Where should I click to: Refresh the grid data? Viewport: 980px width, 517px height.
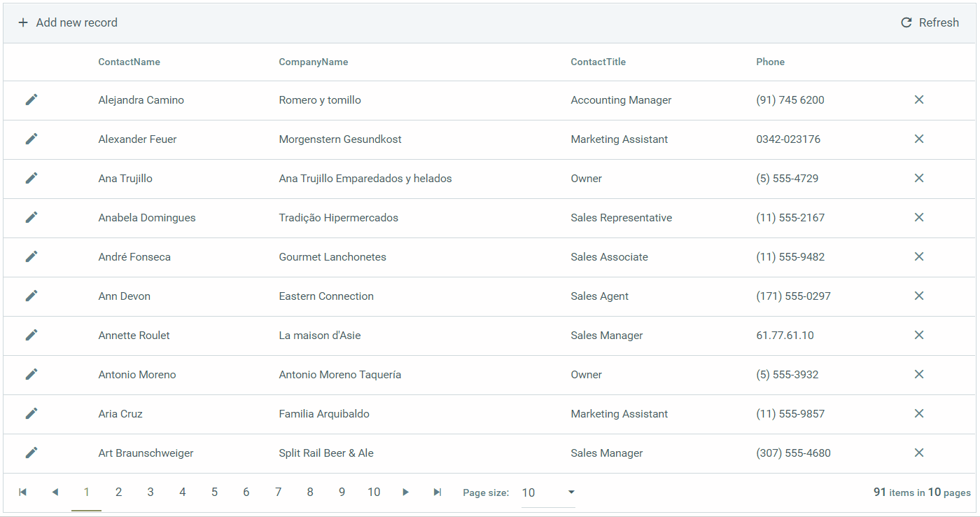point(930,22)
